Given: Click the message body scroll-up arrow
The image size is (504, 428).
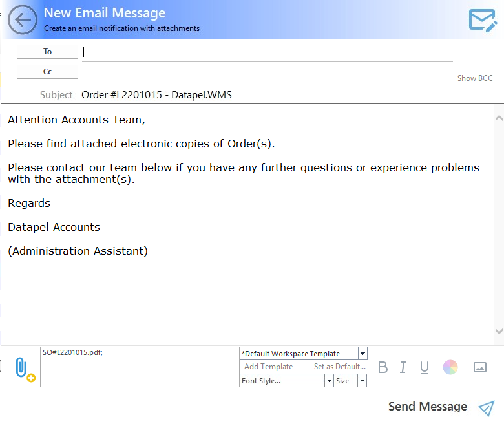Looking at the screenshot, I should pyautogui.click(x=499, y=118).
